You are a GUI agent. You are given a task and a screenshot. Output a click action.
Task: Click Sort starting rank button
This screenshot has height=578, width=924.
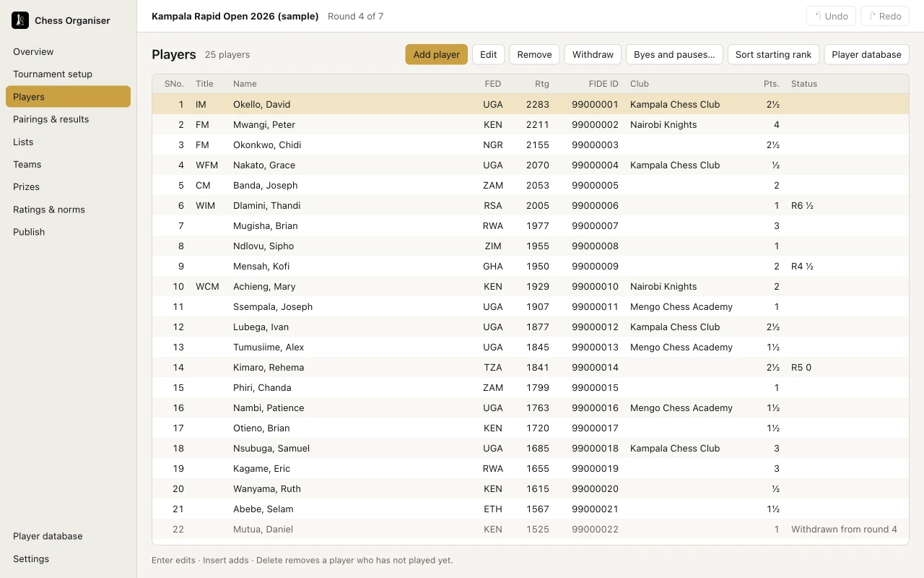click(x=773, y=54)
